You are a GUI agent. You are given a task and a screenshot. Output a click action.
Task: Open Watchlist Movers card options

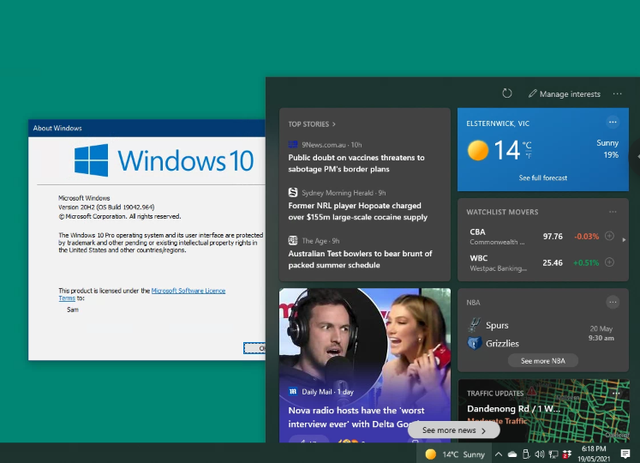(612, 211)
